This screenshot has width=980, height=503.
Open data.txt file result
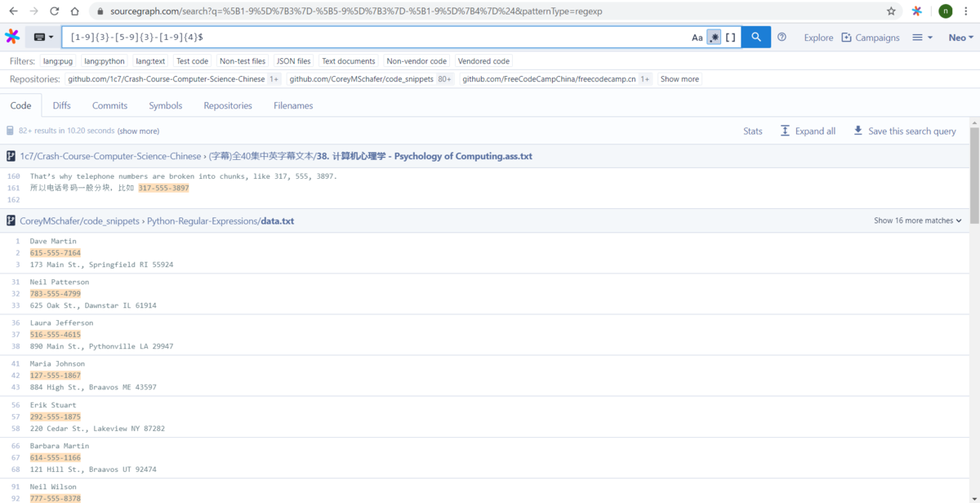pyautogui.click(x=277, y=220)
